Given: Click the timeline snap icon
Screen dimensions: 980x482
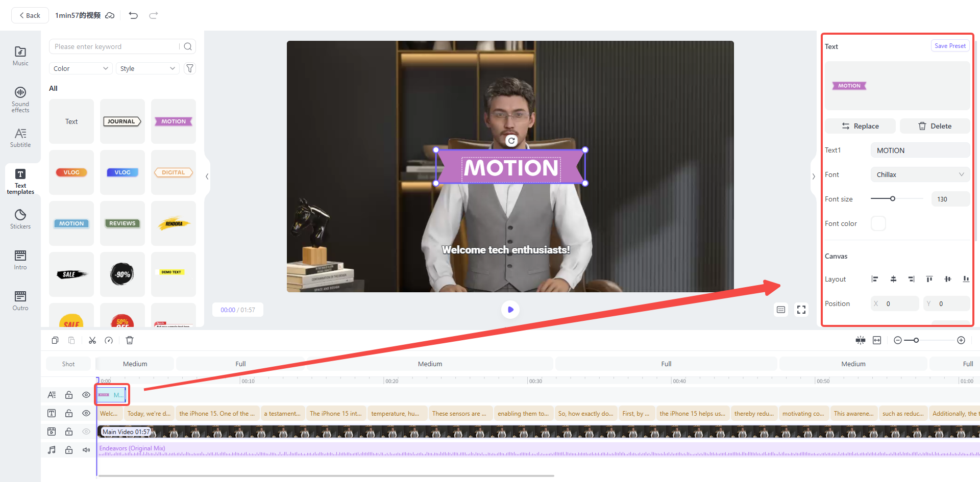Looking at the screenshot, I should point(861,340).
